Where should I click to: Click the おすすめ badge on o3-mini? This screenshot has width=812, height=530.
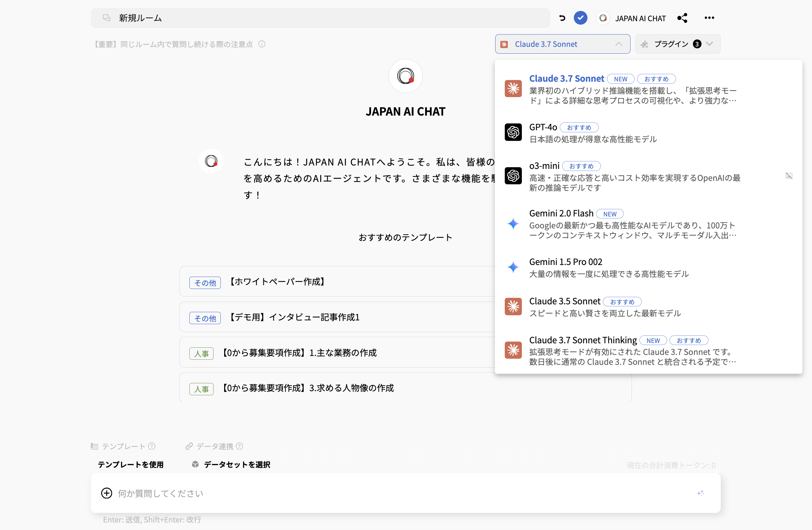pyautogui.click(x=581, y=166)
